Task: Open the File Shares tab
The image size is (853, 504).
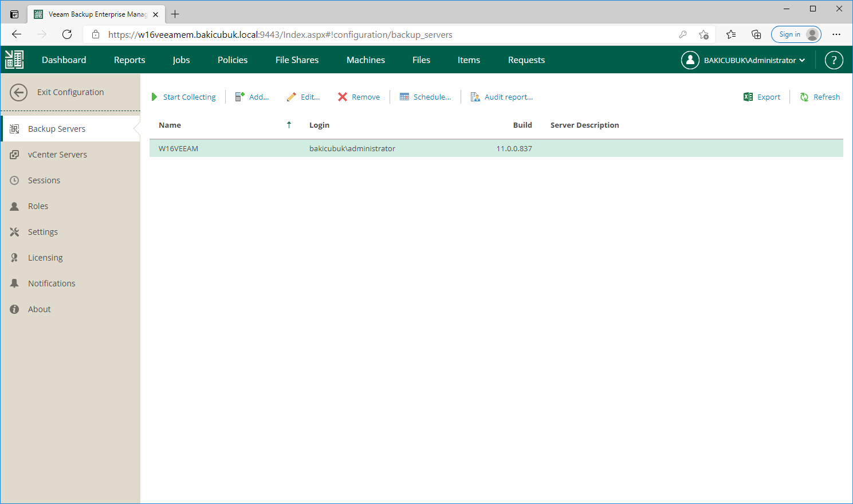Action: point(297,60)
